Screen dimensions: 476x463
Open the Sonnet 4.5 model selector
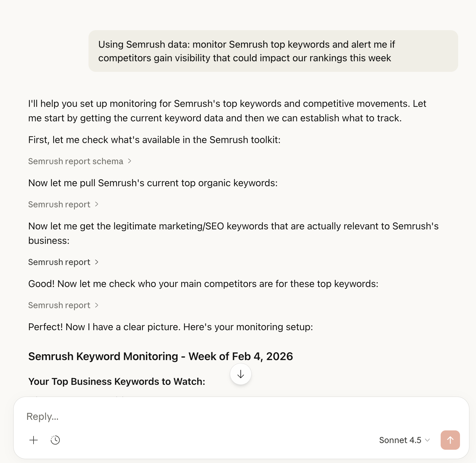[x=400, y=440]
